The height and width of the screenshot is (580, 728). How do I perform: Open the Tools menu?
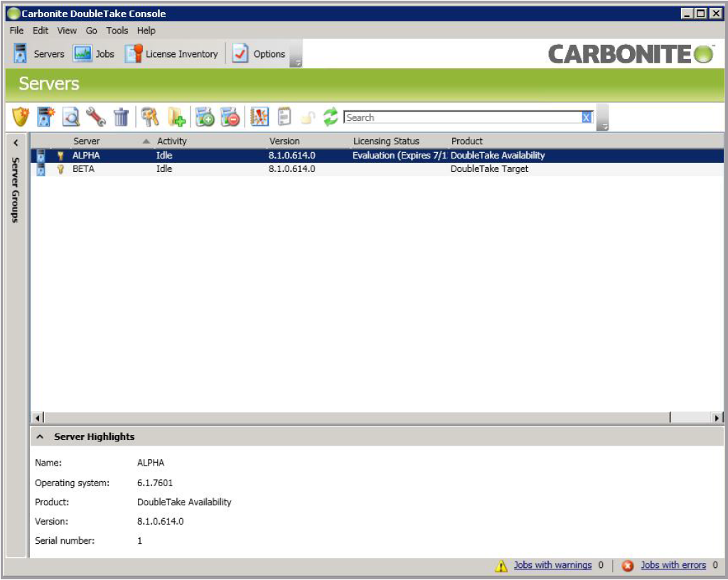[117, 31]
